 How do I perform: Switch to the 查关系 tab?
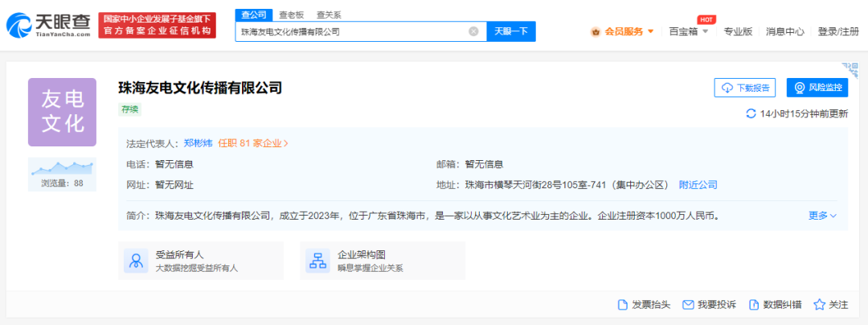coord(329,15)
